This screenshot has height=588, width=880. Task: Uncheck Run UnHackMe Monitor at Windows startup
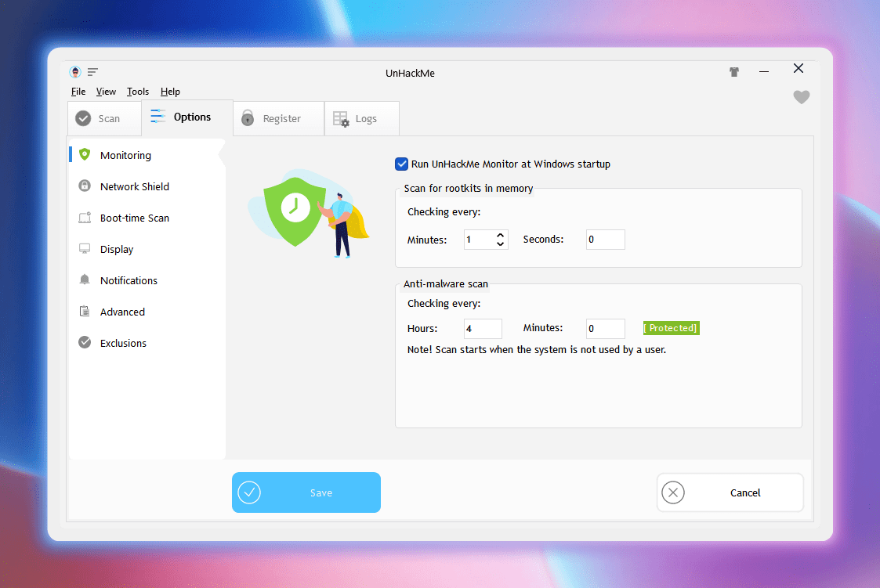point(401,164)
